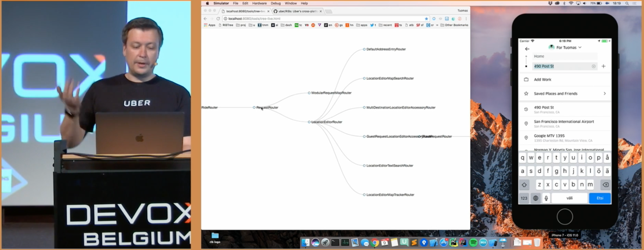Tap the väli space bar key
This screenshot has height=250, width=644.
pyautogui.click(x=569, y=198)
